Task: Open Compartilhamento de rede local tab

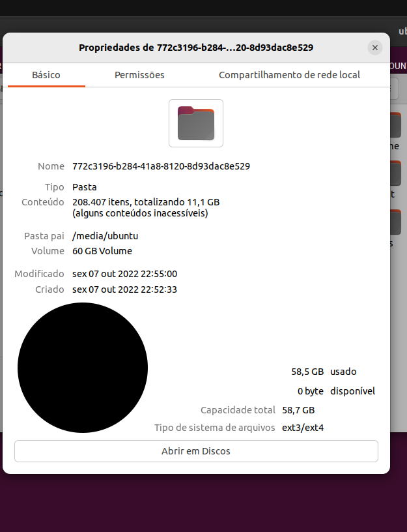Action: click(x=289, y=75)
